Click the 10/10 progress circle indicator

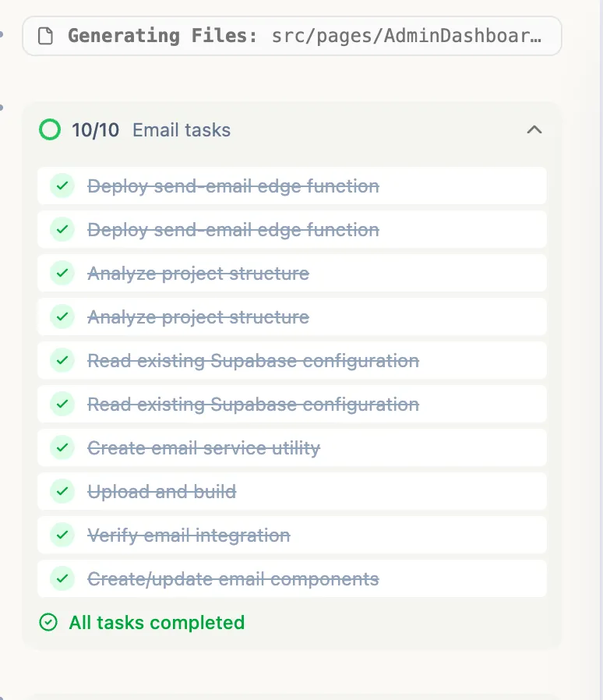pyautogui.click(x=49, y=129)
